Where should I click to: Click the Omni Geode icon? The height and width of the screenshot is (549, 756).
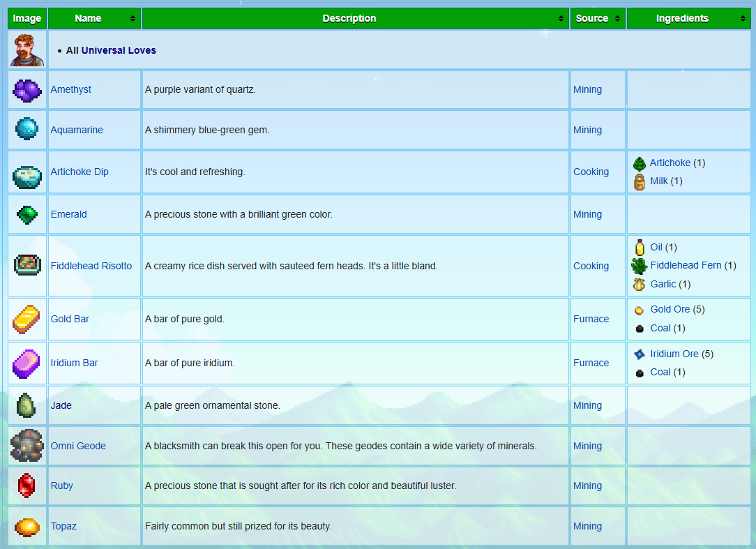(x=27, y=445)
